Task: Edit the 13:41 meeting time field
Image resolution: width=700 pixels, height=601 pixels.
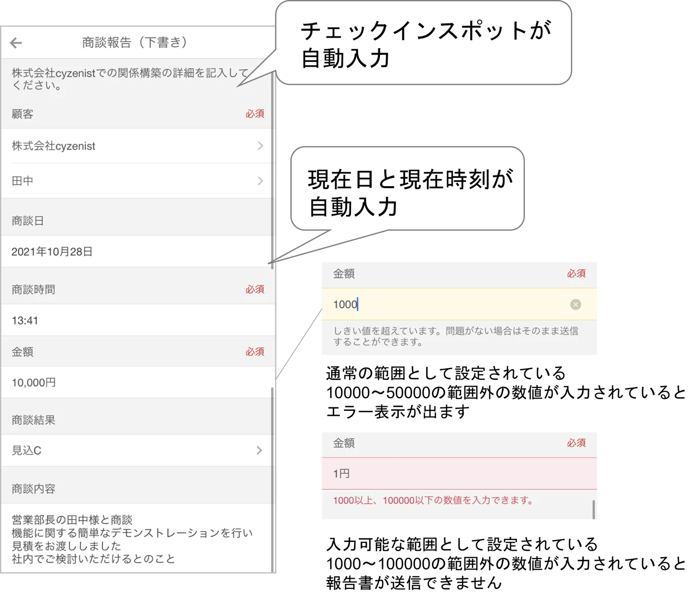Action: tap(136, 320)
